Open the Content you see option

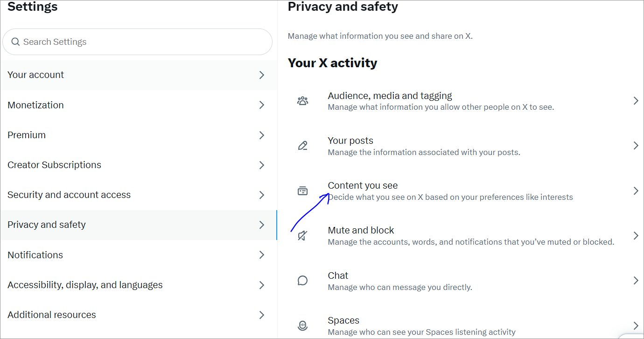(461, 191)
